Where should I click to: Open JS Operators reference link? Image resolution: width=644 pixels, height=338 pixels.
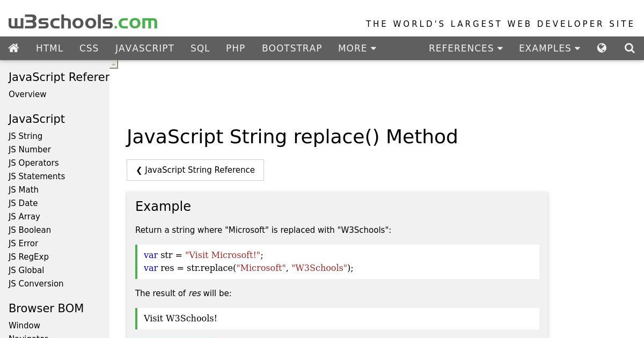[x=34, y=163]
